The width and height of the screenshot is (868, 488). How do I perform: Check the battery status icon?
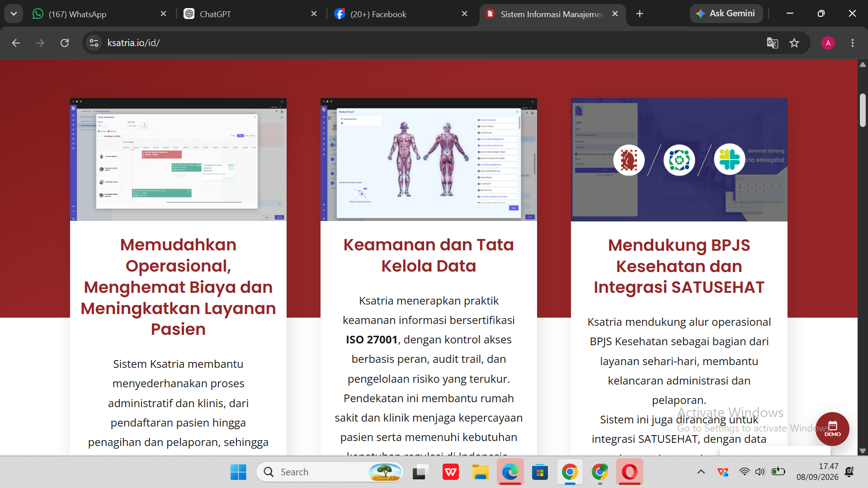(778, 472)
